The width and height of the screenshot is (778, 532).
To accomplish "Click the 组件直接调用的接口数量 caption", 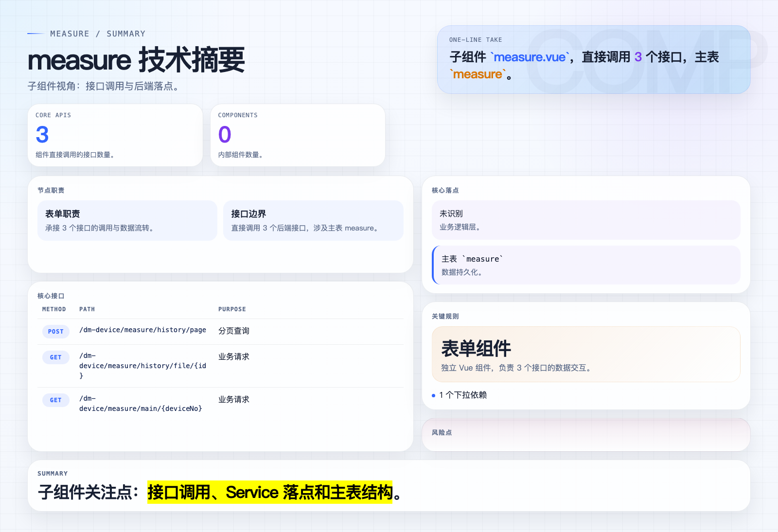I will click(x=75, y=155).
